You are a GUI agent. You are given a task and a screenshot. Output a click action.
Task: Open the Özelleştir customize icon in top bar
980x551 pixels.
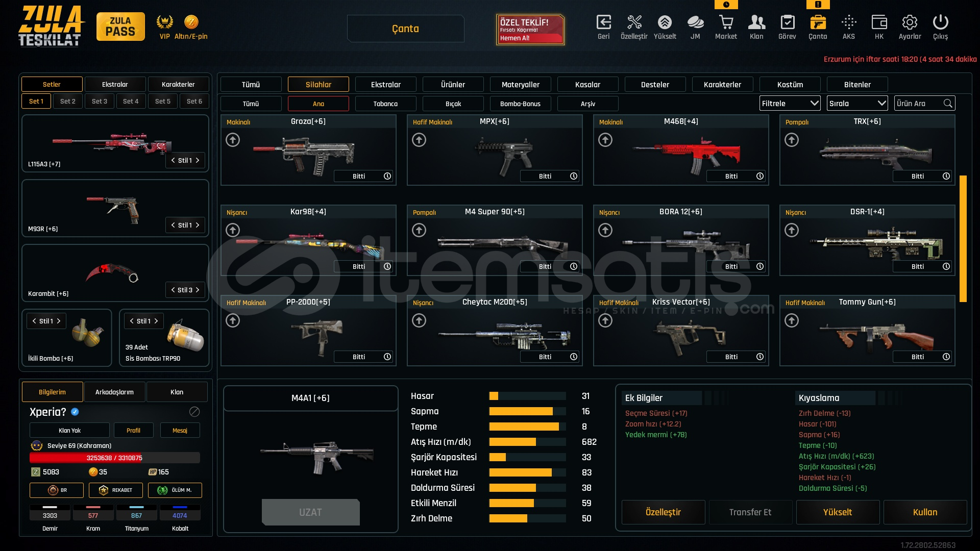tap(634, 22)
